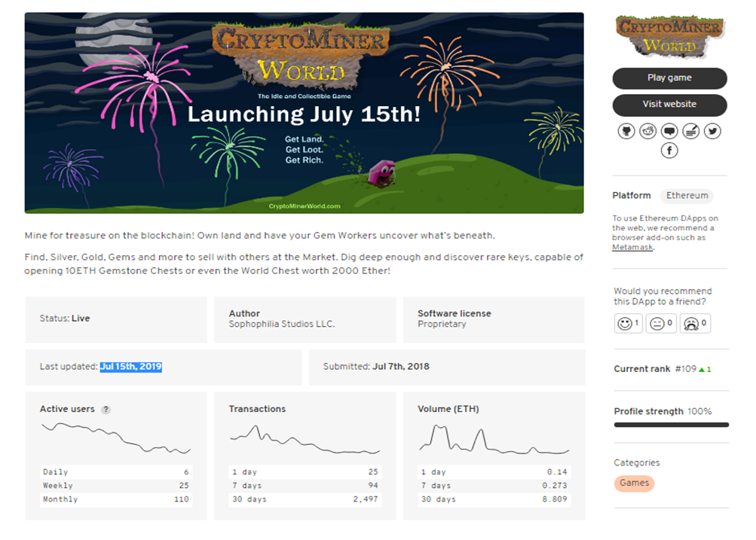
Task: Click the Visit website button
Action: coord(669,105)
